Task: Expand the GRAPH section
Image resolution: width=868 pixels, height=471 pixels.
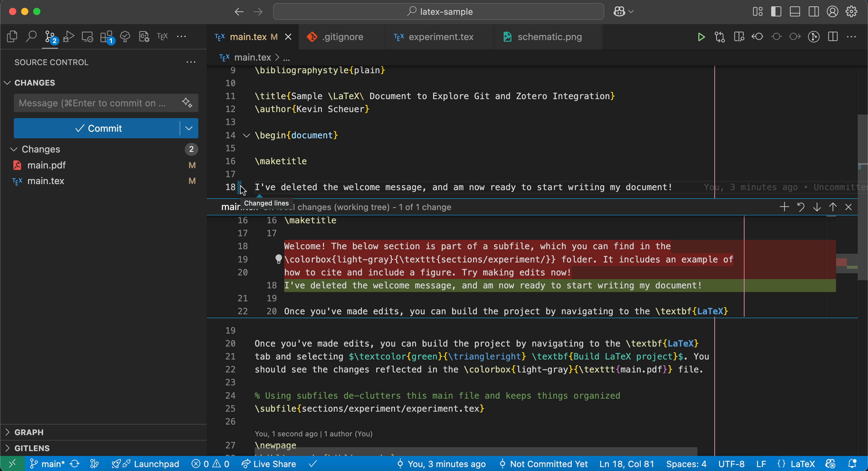Action: pyautogui.click(x=103, y=432)
